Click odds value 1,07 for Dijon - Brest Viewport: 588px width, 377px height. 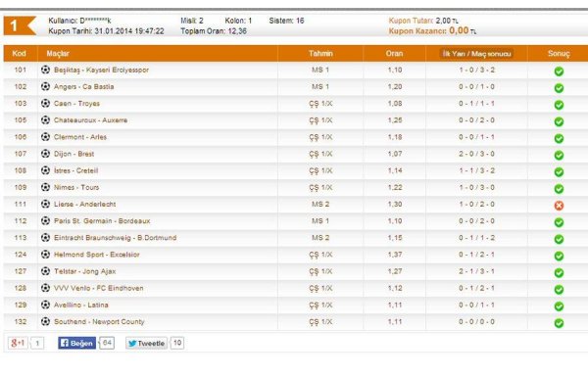pyautogui.click(x=395, y=154)
